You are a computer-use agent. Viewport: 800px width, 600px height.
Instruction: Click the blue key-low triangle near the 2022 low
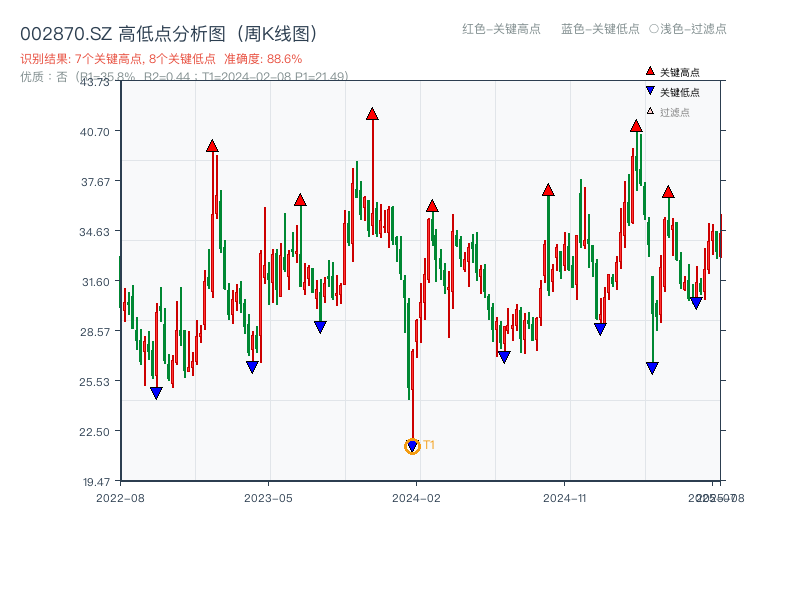coord(155,392)
